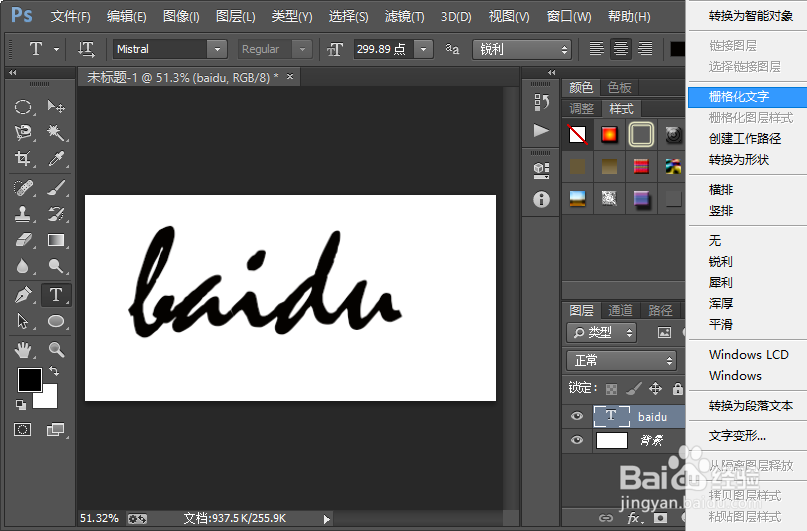Open the Mistral font family dropdown
Image resolution: width=807 pixels, height=531 pixels.
point(217,49)
